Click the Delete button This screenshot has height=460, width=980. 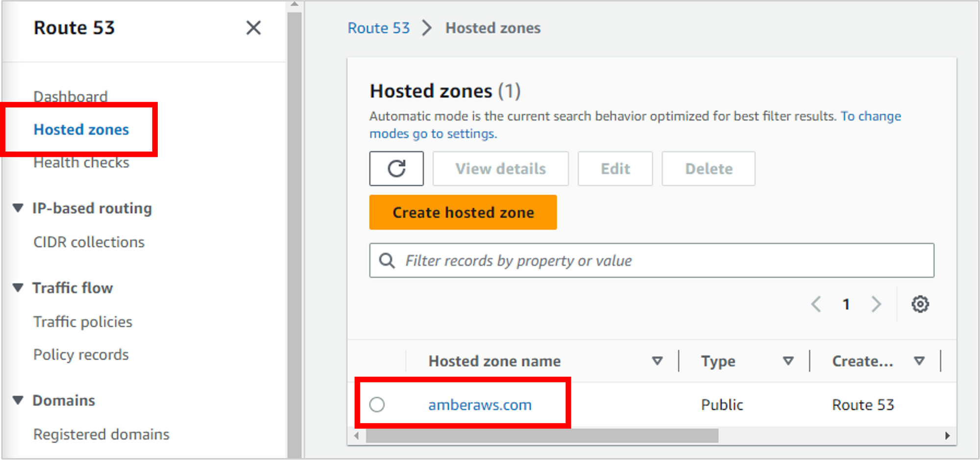point(709,169)
